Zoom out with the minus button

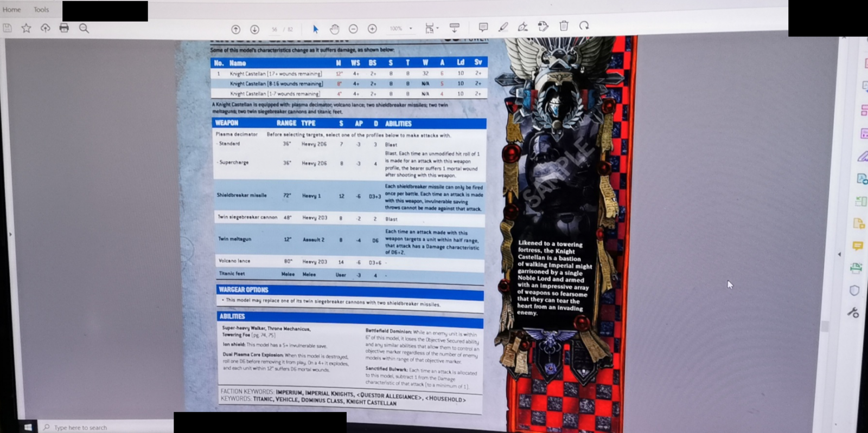click(353, 29)
